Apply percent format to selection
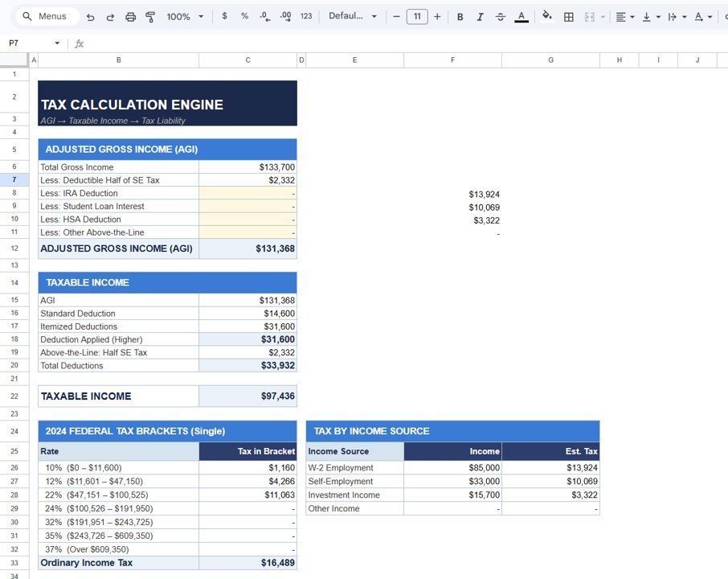 (x=244, y=15)
